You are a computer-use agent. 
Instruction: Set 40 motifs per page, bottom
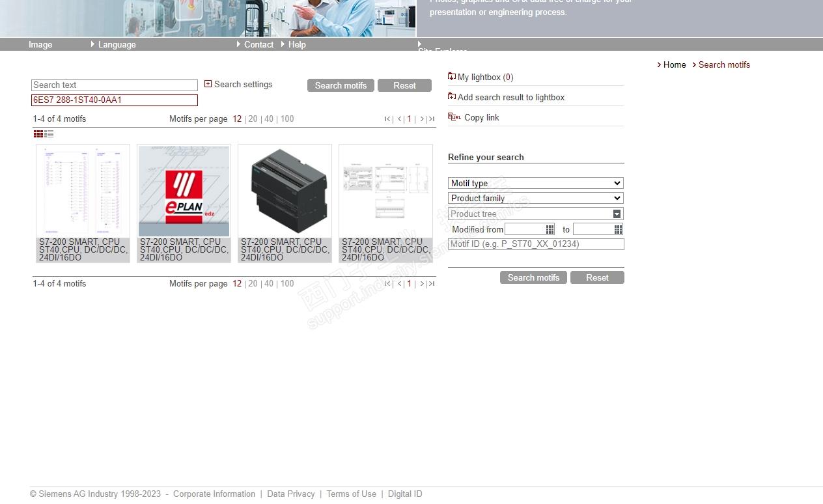[269, 284]
